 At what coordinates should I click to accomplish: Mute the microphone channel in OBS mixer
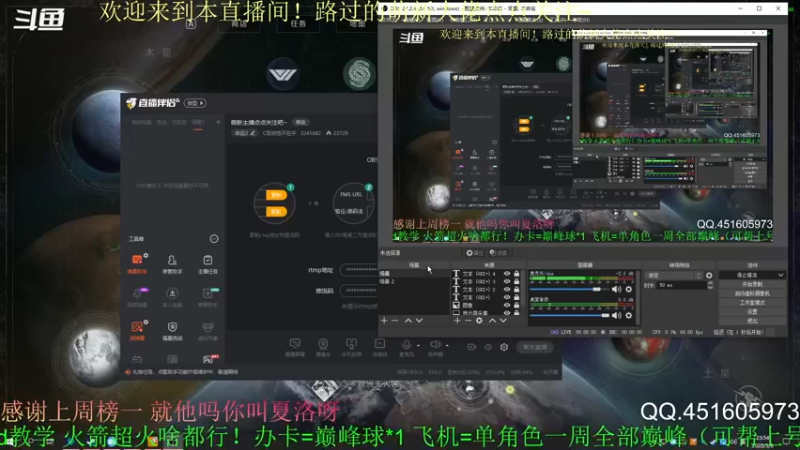[x=616, y=289]
